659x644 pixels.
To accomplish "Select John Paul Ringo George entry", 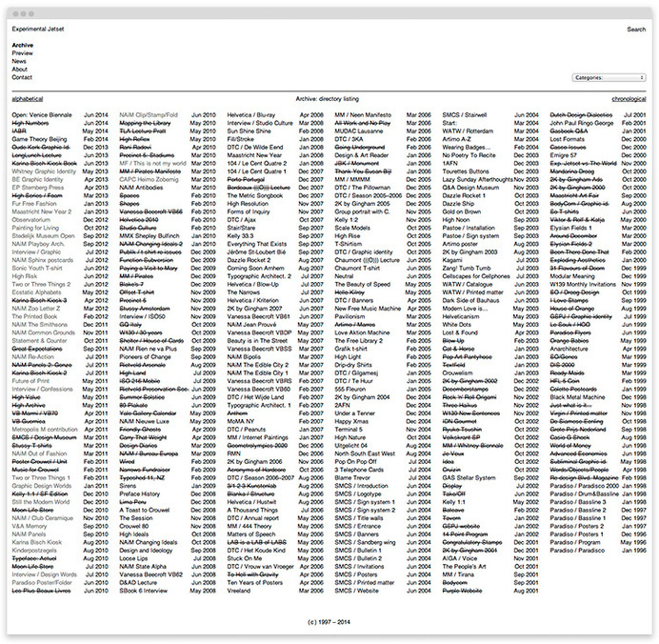I will click(x=582, y=123).
